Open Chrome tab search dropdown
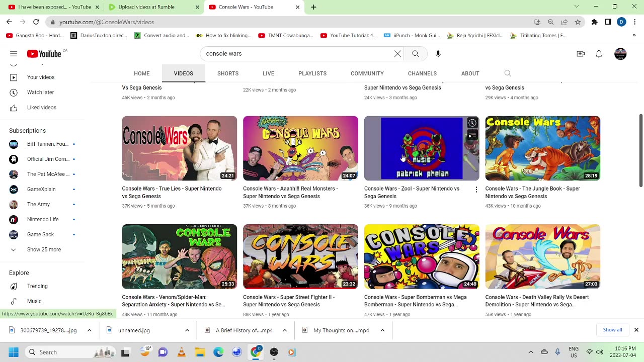644x362 pixels. tap(577, 7)
